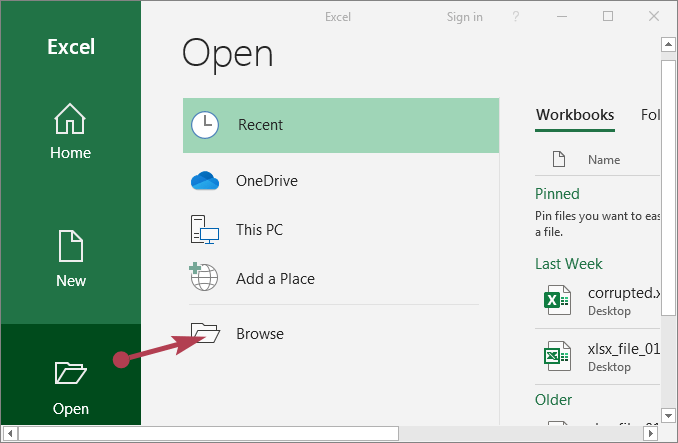Click the horizontal scrollbar left arrow

pyautogui.click(x=10, y=433)
